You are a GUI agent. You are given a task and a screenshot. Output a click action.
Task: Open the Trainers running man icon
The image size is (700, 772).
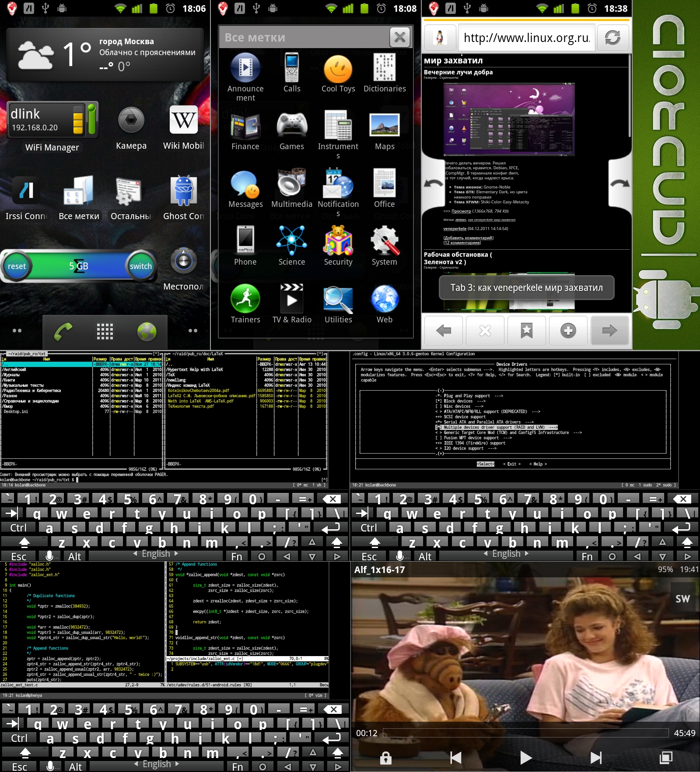[x=245, y=298]
